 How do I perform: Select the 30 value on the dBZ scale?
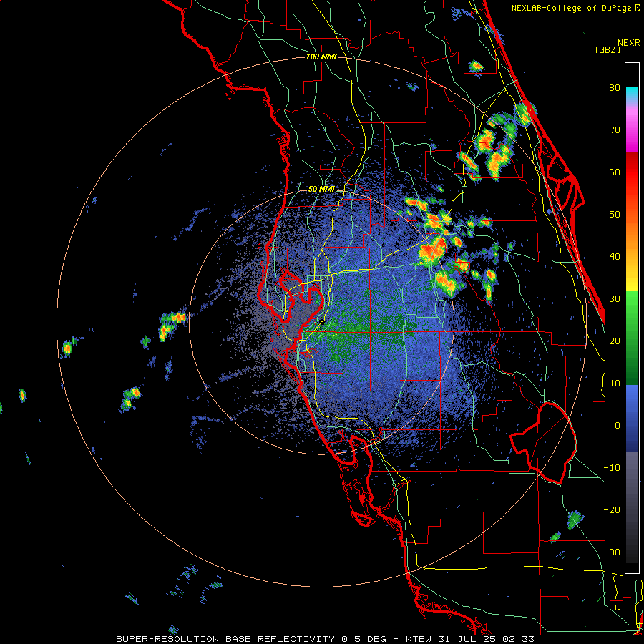615,299
